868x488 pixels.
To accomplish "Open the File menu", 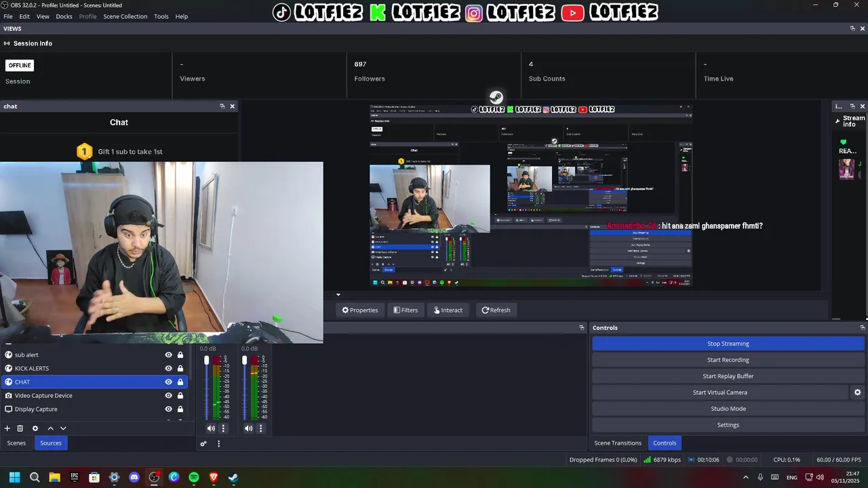I will tap(8, 16).
